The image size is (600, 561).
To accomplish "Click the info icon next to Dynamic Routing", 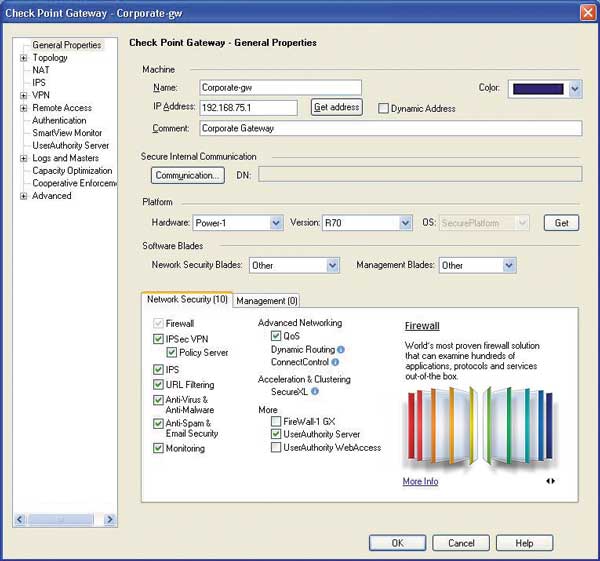I will [341, 349].
